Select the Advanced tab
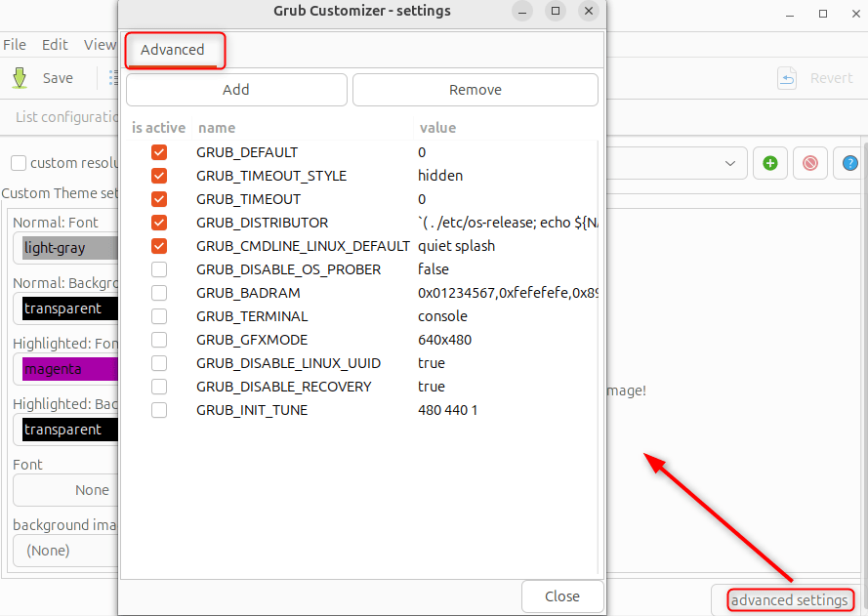Screen dimensions: 868x616 tap(172, 50)
